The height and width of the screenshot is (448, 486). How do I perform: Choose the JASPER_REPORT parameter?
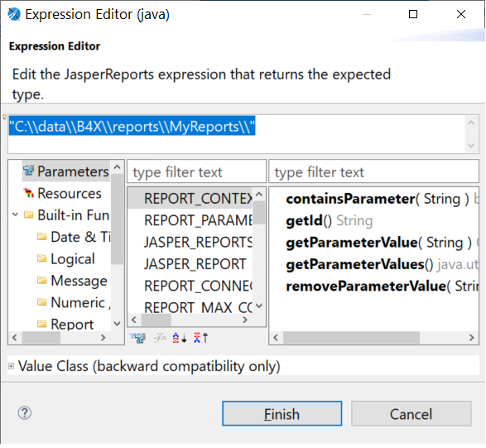(190, 264)
